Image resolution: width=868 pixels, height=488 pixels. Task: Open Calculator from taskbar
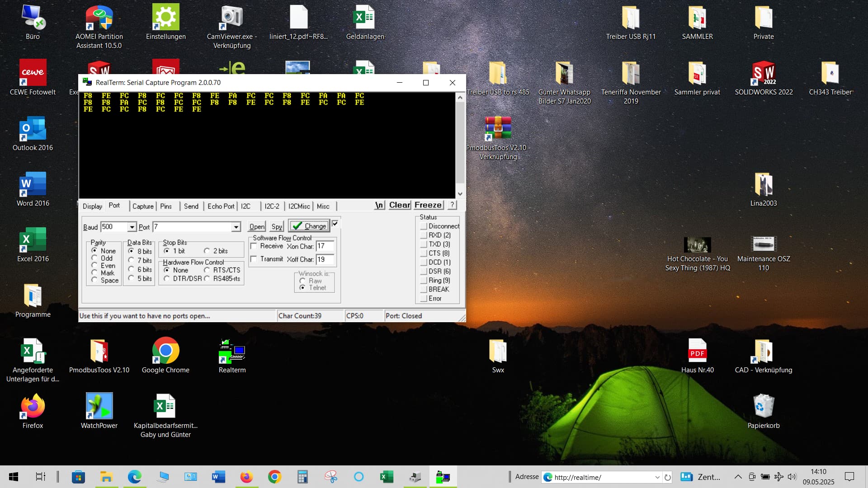pyautogui.click(x=302, y=477)
